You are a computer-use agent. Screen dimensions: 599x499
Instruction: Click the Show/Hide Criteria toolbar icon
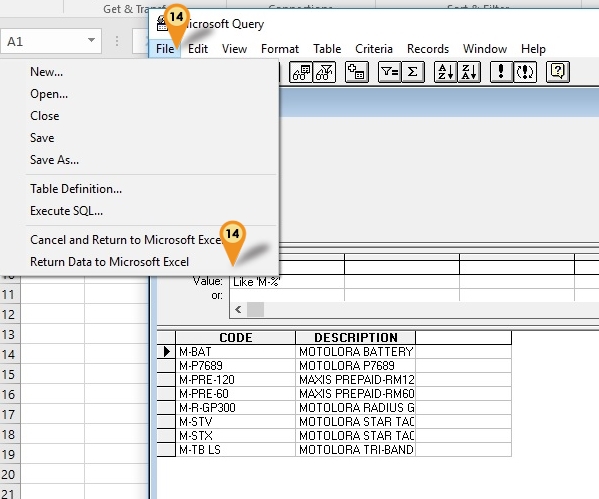click(x=324, y=72)
